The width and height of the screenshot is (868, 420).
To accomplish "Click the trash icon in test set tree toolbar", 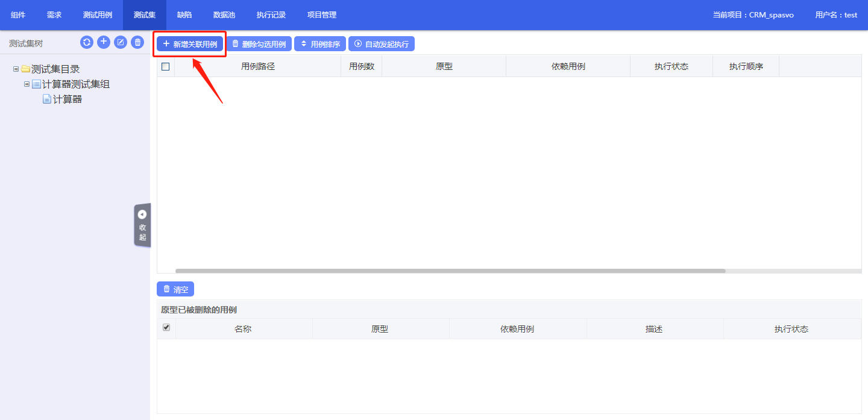I will [137, 42].
